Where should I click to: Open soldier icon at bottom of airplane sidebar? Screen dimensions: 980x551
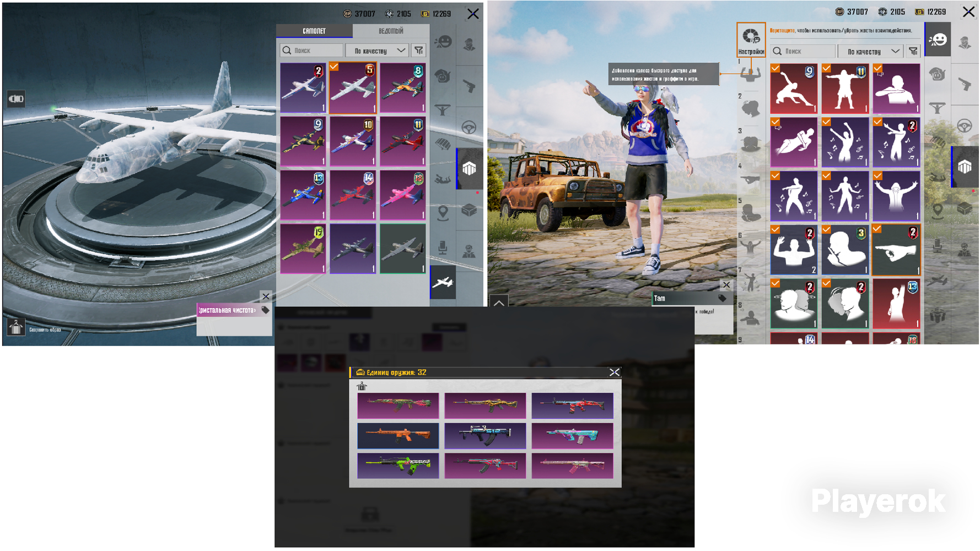[x=469, y=251]
